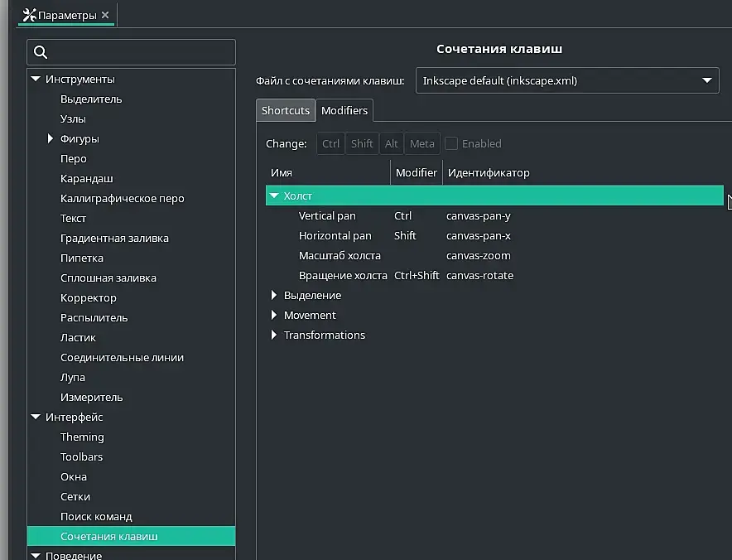Screen dimensions: 732x560
Task: Switch to the Shortcuts tab
Action: point(285,110)
